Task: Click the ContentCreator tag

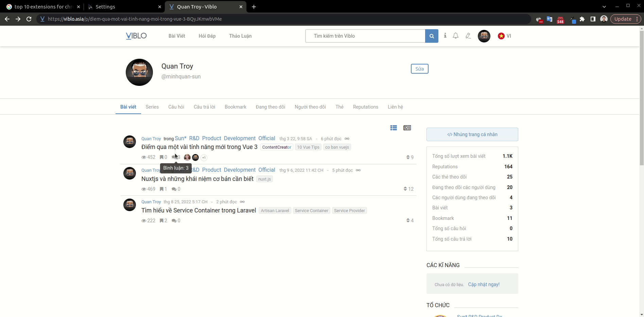Action: [277, 147]
